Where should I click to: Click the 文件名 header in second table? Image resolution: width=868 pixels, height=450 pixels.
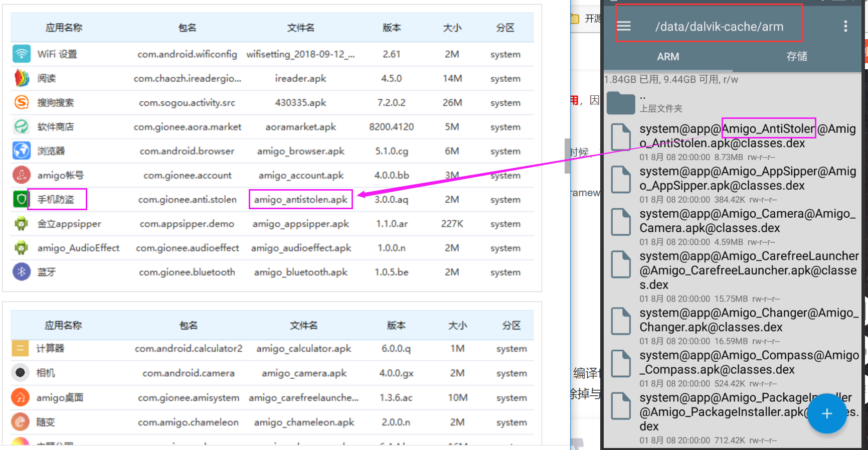(x=303, y=325)
